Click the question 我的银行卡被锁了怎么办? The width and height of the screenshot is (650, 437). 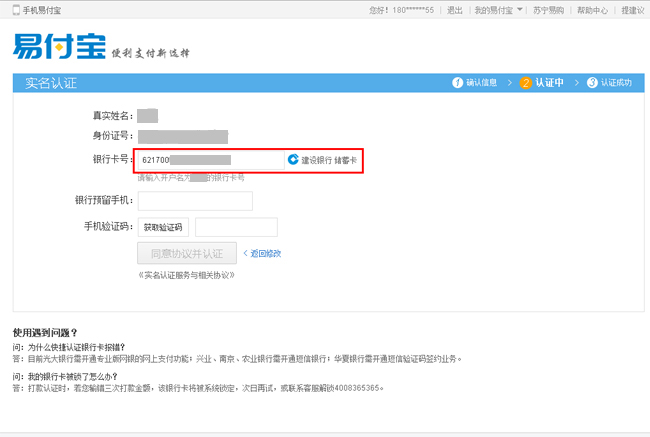point(73,376)
